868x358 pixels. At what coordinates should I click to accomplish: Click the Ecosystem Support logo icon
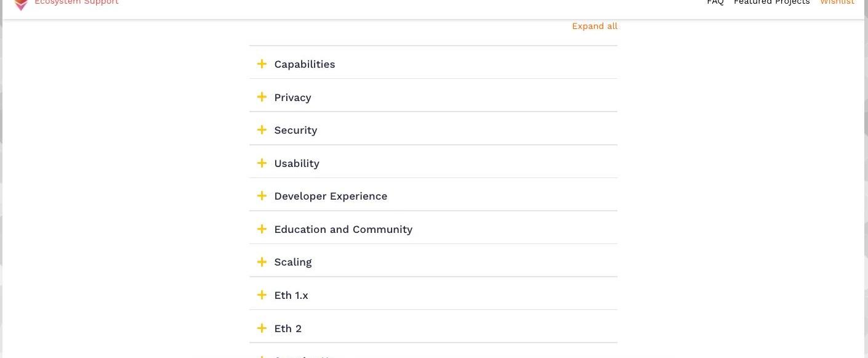click(21, 4)
